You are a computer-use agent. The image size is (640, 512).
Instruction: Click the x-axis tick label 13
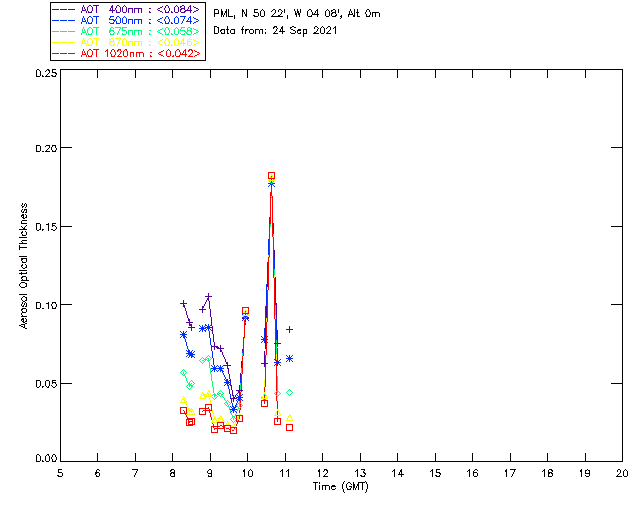tap(360, 473)
